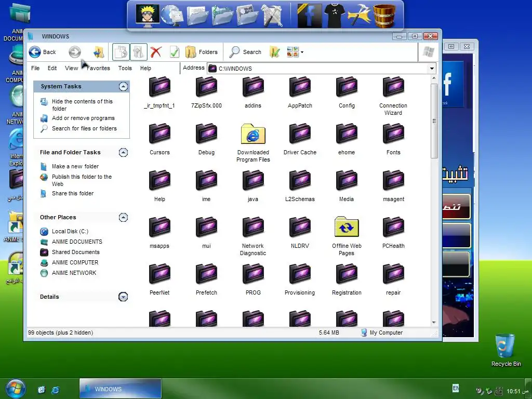Click the green checkmark document icon
Image resolution: width=532 pixels, height=399 pixels.
click(x=175, y=52)
